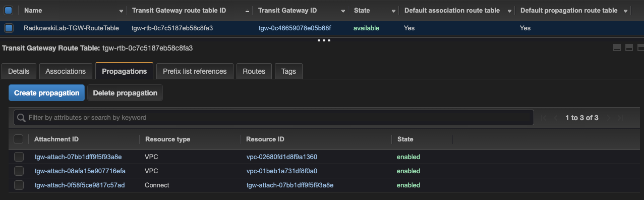Go to next page of propagations

pyautogui.click(x=609, y=118)
